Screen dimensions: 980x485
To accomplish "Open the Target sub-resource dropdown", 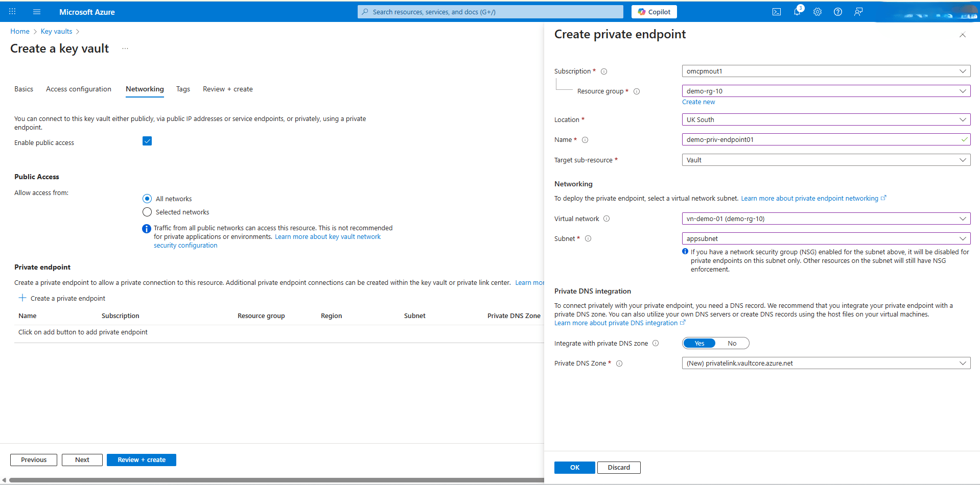I will click(963, 160).
